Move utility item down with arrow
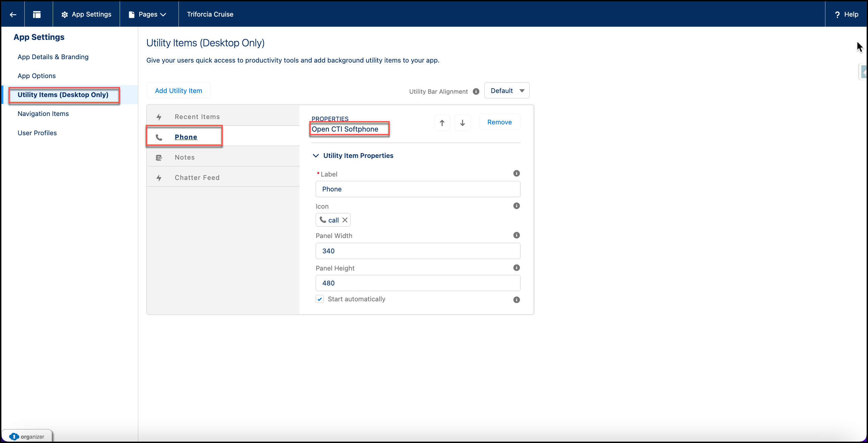This screenshot has height=443, width=868. [x=462, y=122]
